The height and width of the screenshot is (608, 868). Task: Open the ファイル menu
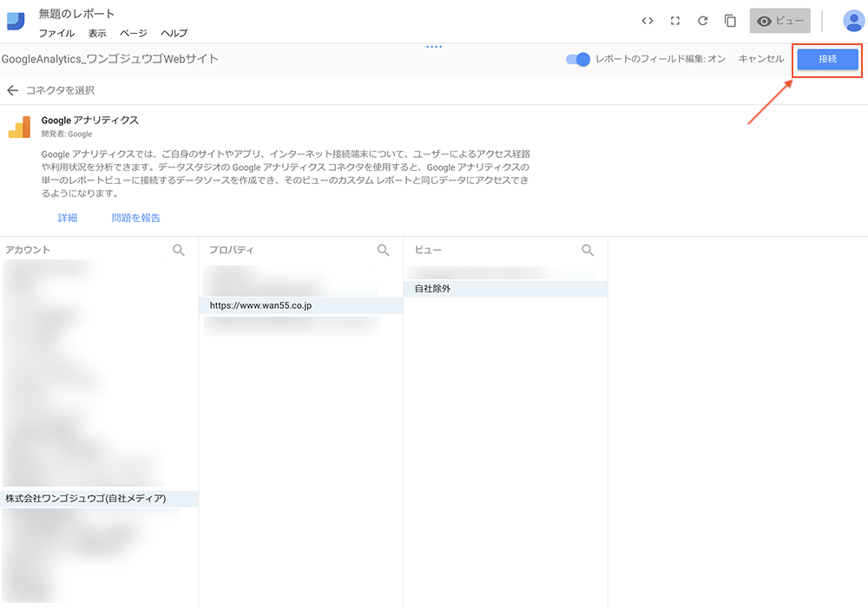click(x=56, y=33)
